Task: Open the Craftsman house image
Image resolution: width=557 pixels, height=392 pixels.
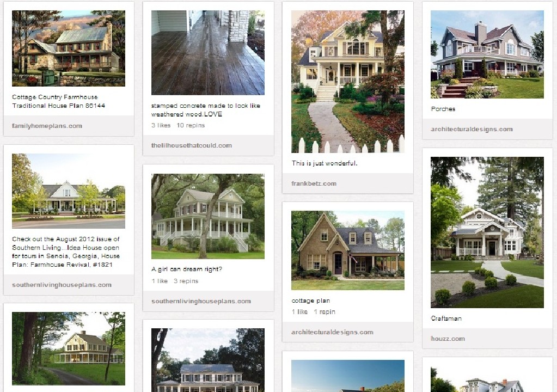Action: pyautogui.click(x=487, y=232)
